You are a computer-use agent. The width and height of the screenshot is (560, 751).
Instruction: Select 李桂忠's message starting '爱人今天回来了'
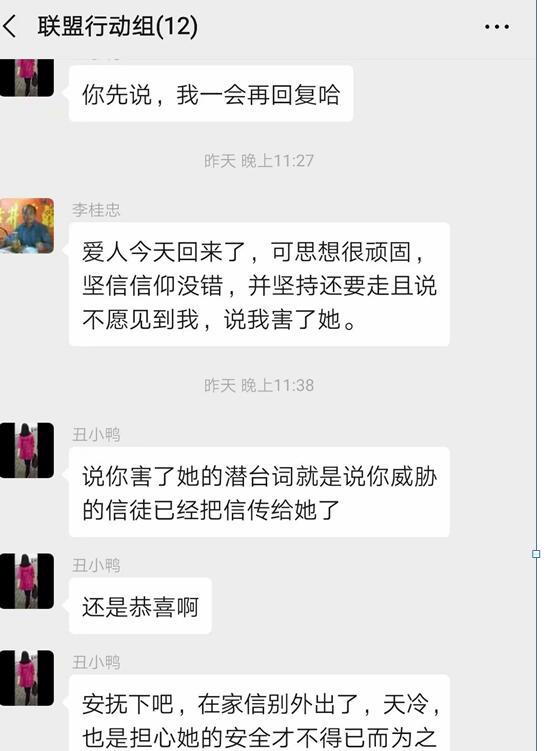tap(259, 284)
